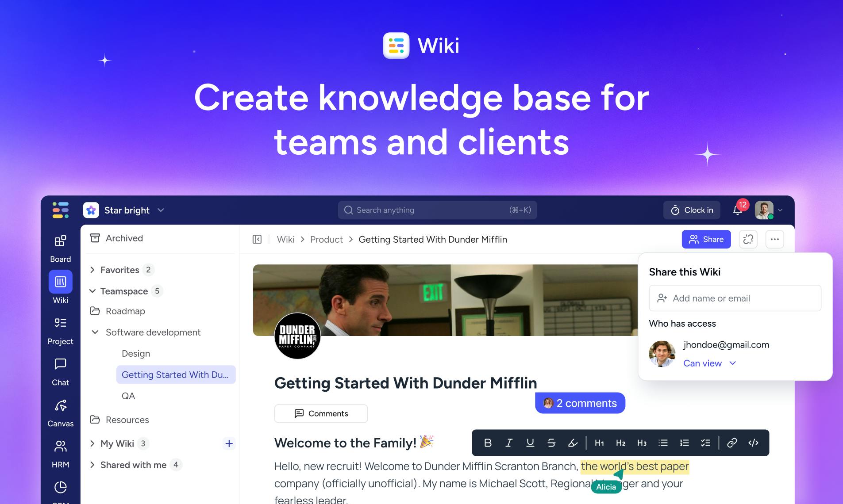The width and height of the screenshot is (843, 504).
Task: Open the QA page
Action: (x=128, y=396)
